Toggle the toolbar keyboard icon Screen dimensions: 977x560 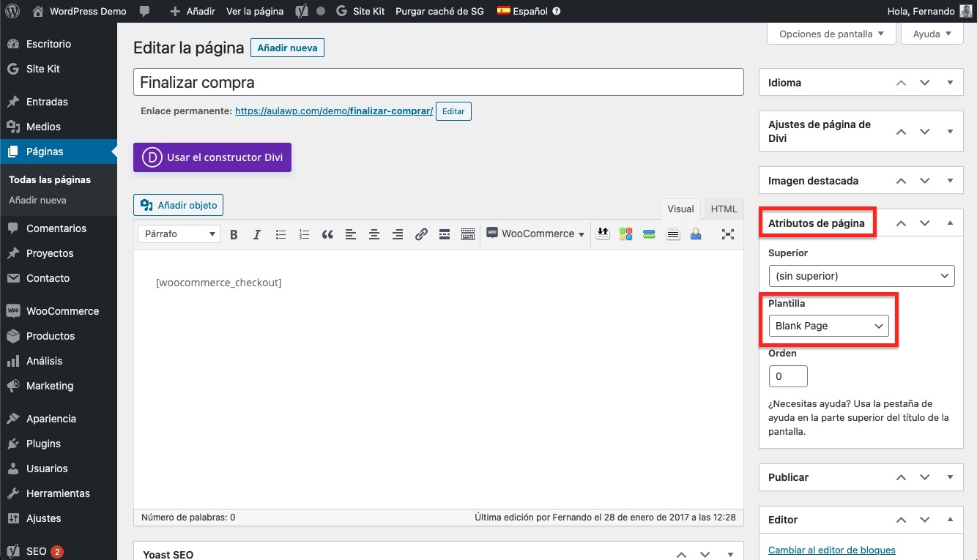pos(468,234)
